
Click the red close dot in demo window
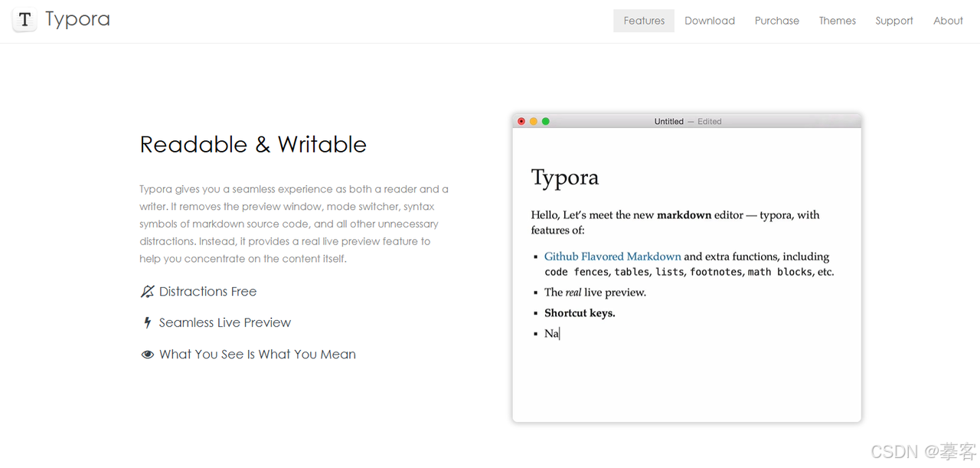point(521,121)
